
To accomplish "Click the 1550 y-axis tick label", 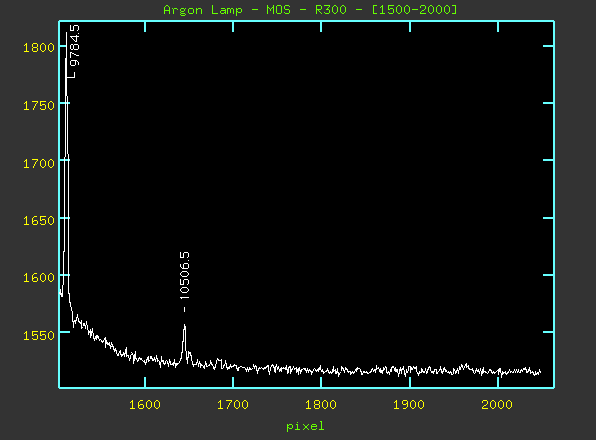I will tap(39, 336).
